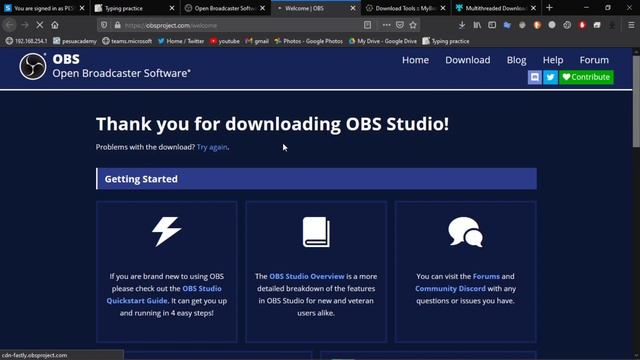This screenshot has width=640, height=360.
Task: Open the 192.168.254.1 bookmark
Action: pos(27,41)
